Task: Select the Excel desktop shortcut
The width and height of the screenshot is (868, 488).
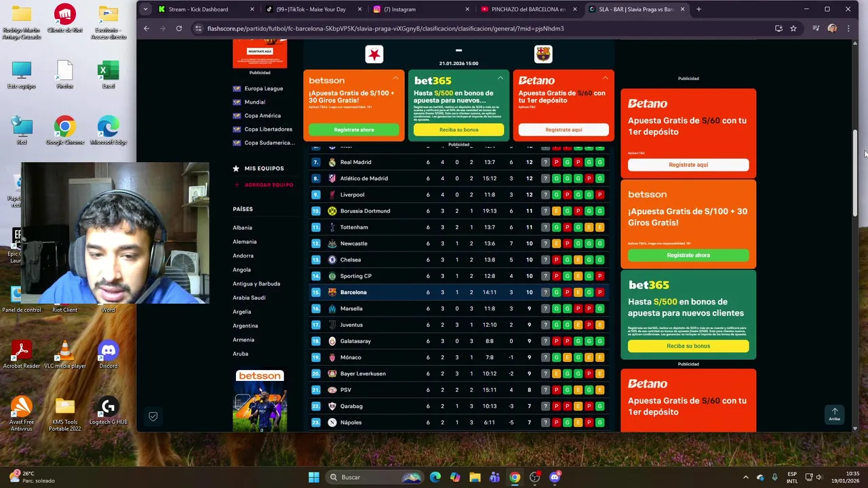Action: pos(108,75)
